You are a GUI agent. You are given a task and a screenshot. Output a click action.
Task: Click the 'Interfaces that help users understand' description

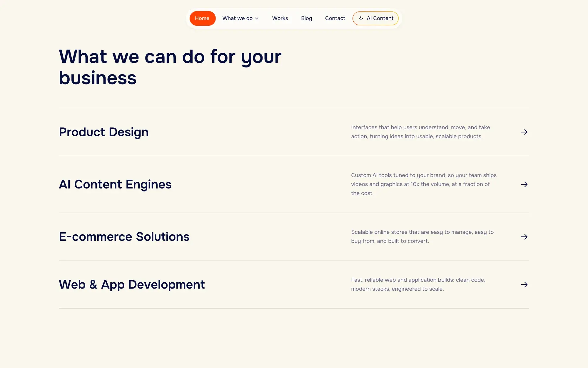(x=420, y=132)
